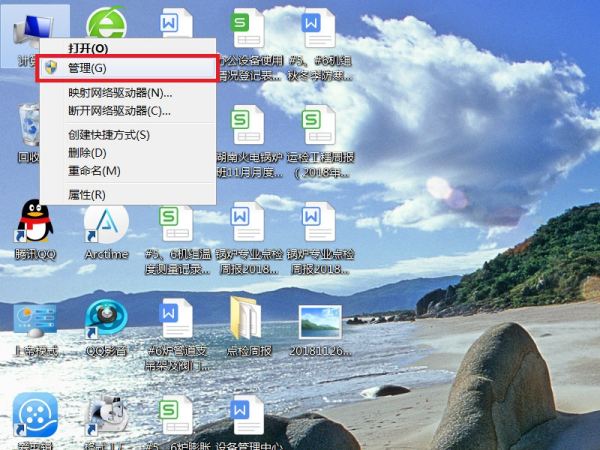Image resolution: width=600 pixels, height=450 pixels.
Task: Open the 上帝模式 desktop icon
Action: pyautogui.click(x=34, y=321)
